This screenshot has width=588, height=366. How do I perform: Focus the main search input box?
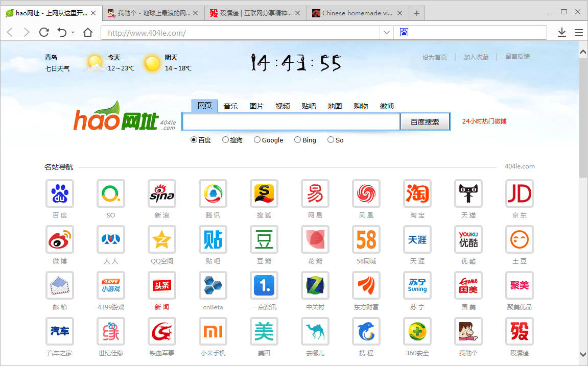(x=291, y=121)
